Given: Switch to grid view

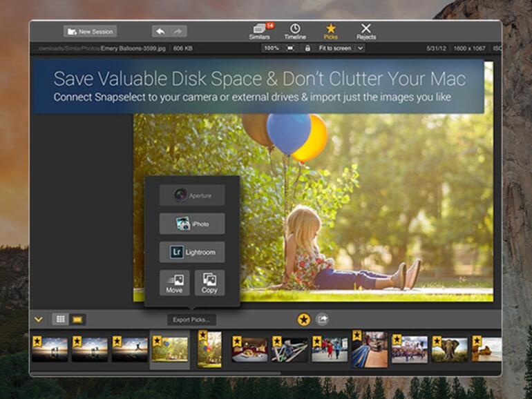Looking at the screenshot, I should [60, 320].
